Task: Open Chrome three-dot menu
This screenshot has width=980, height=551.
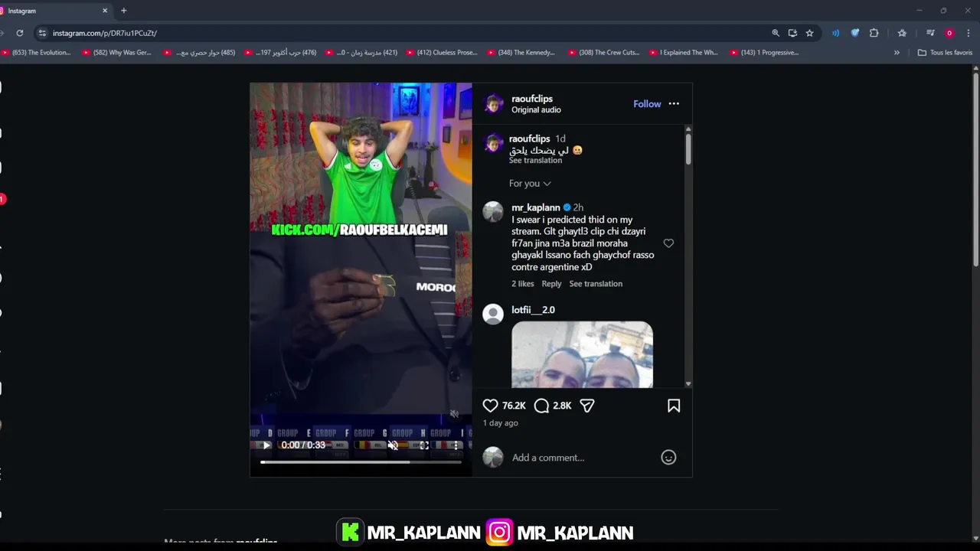Action: pyautogui.click(x=969, y=33)
